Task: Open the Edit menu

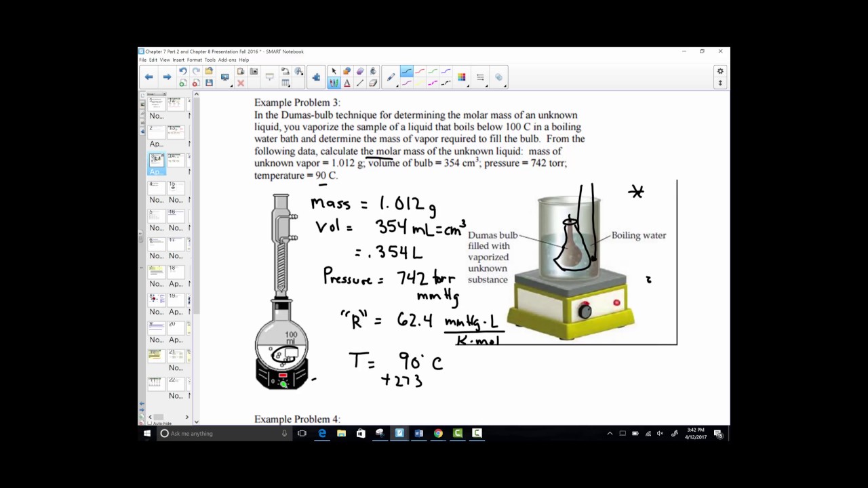Action: coord(153,60)
